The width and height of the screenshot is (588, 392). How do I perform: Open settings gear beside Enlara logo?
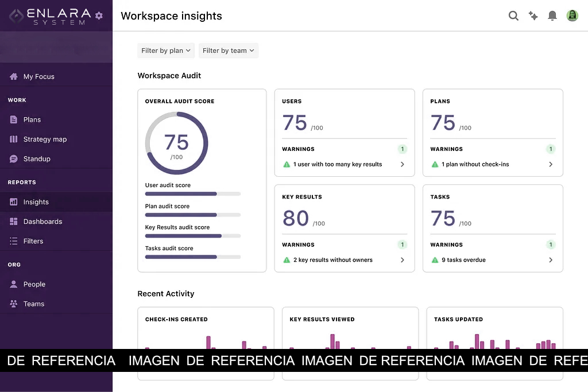(99, 15)
